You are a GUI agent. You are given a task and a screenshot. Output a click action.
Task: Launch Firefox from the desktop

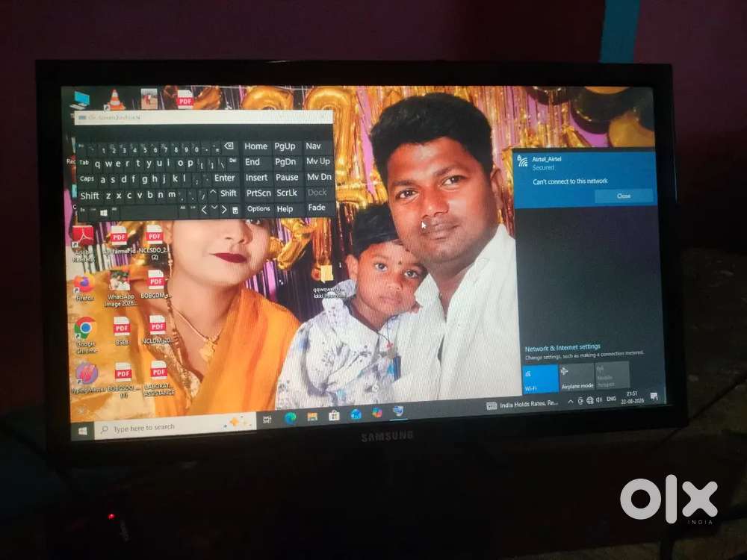84,287
